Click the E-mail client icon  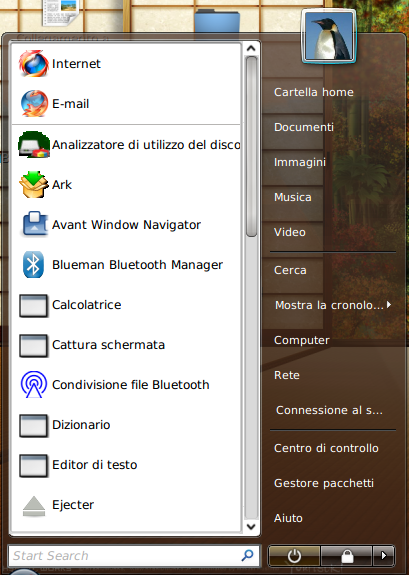click(34, 103)
